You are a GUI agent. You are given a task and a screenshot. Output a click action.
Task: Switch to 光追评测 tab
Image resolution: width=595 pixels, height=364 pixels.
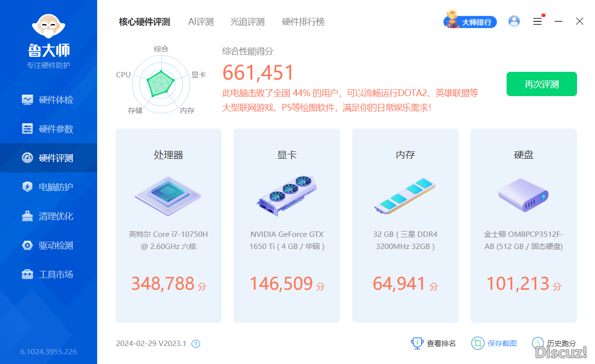click(x=248, y=22)
